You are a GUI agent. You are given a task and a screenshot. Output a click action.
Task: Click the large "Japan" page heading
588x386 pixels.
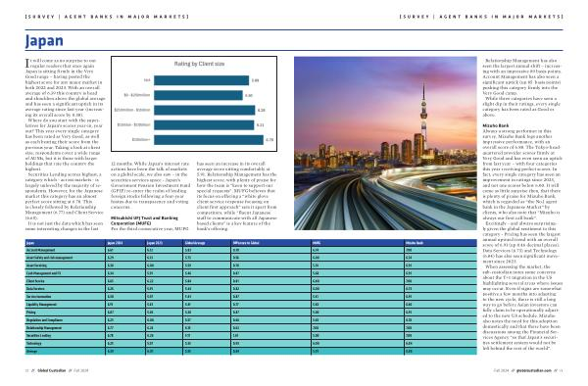coord(44,41)
